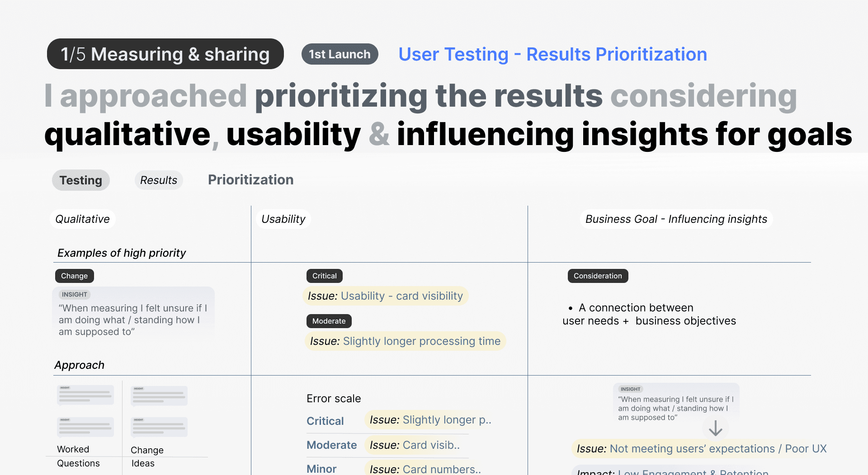Click the 1st Launch badge
The width and height of the screenshot is (868, 475).
tap(340, 54)
